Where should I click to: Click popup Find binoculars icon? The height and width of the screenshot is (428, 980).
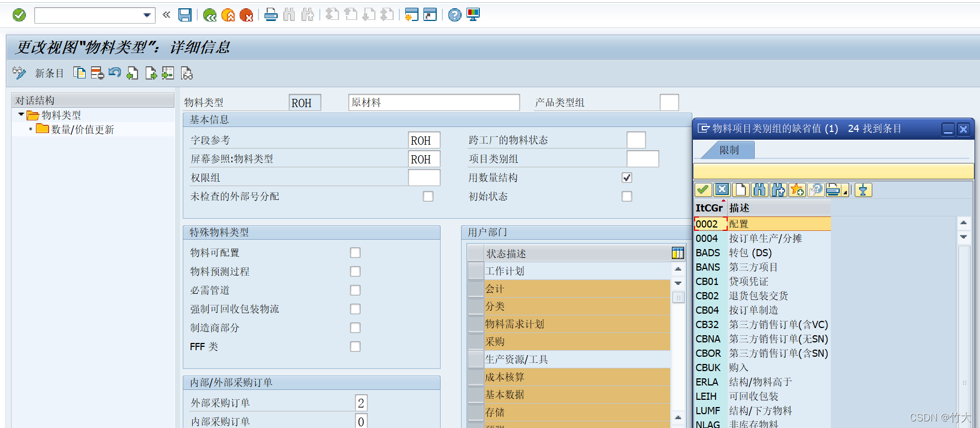click(x=760, y=190)
